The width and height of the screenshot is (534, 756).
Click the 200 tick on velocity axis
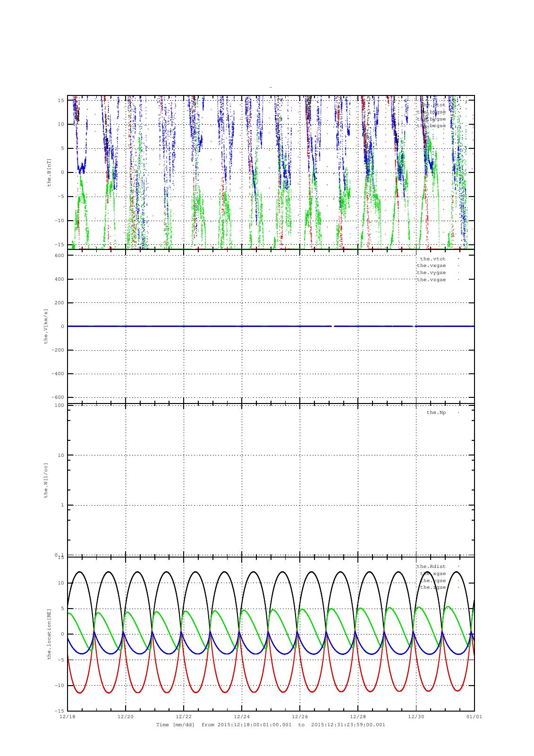(59, 303)
